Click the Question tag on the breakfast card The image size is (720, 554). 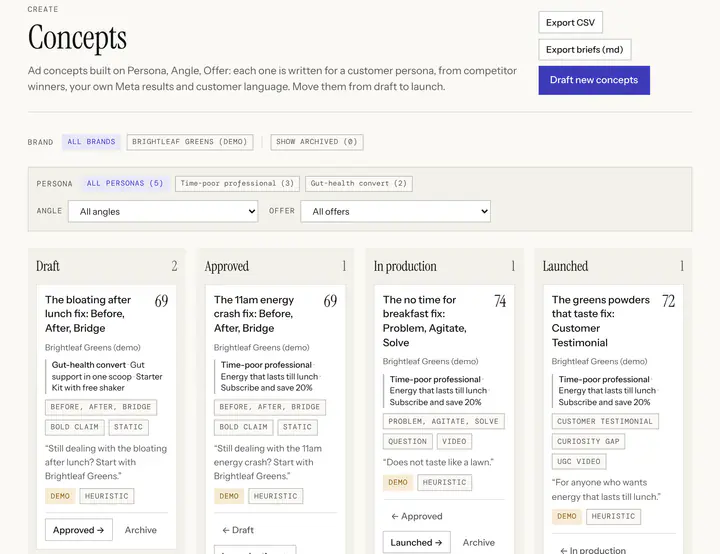click(x=407, y=441)
